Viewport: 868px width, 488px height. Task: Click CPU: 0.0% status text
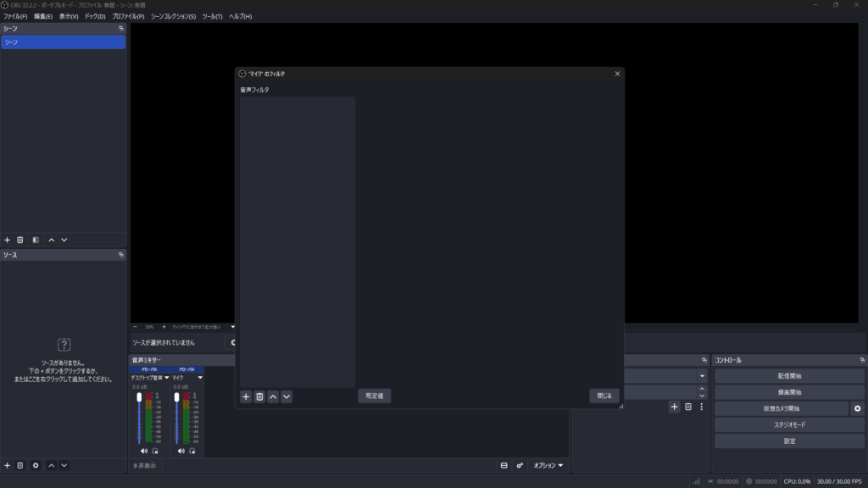797,482
